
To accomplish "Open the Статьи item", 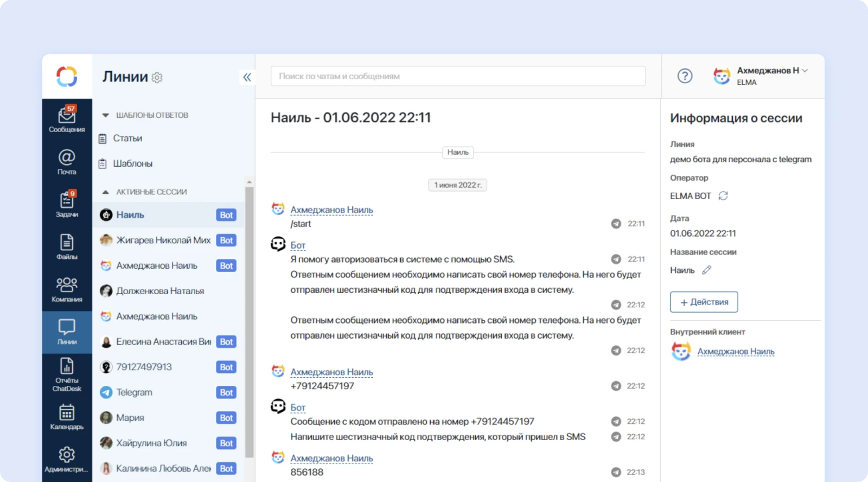I will click(127, 138).
